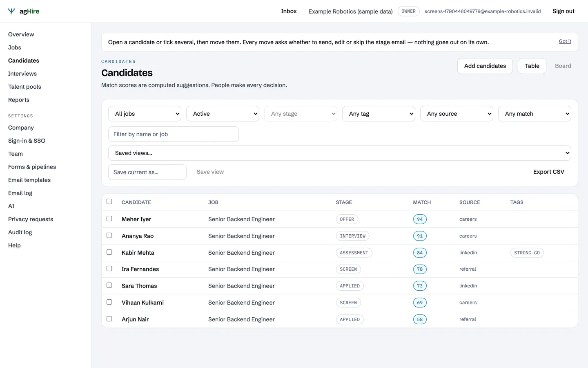Open Sign-in & SSO settings
The width and height of the screenshot is (588, 368).
[27, 141]
